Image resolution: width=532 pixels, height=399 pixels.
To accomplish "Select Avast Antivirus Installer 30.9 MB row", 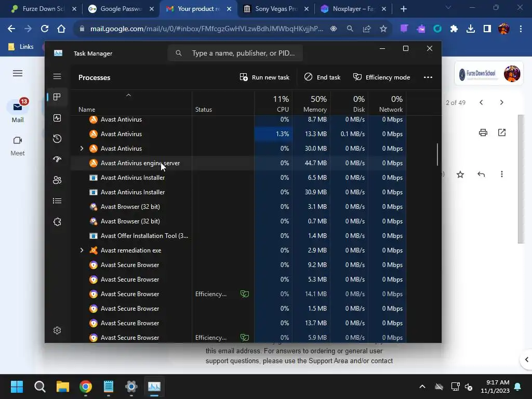I will point(238,192).
